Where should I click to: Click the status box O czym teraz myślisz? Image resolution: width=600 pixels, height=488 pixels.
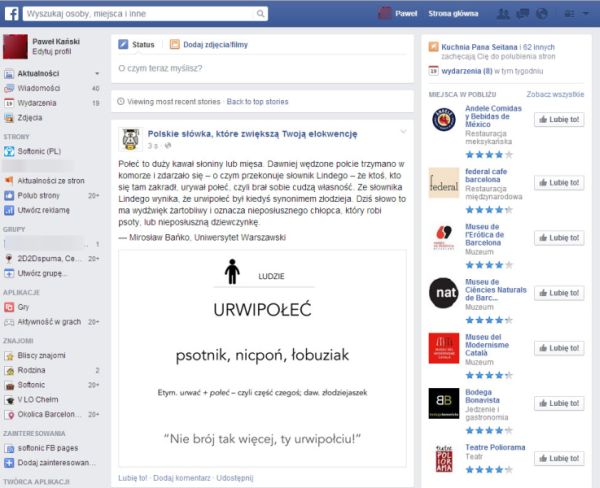(x=262, y=69)
